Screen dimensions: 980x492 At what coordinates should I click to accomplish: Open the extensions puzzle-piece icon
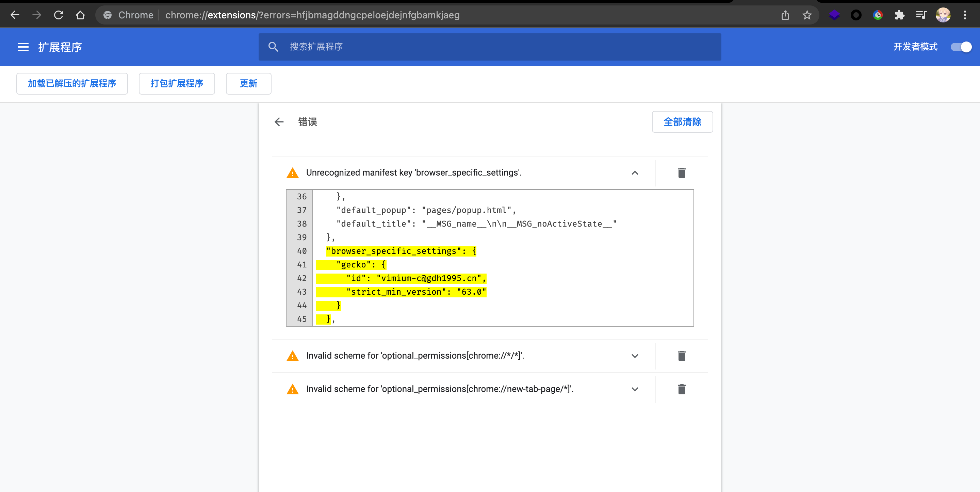(x=899, y=15)
